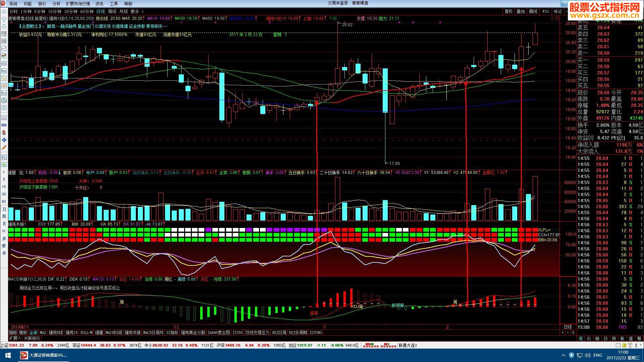Image resolution: width=644 pixels, height=362 pixels.
Task: Click the small diamond icon above price axis
Action: coord(552,18)
